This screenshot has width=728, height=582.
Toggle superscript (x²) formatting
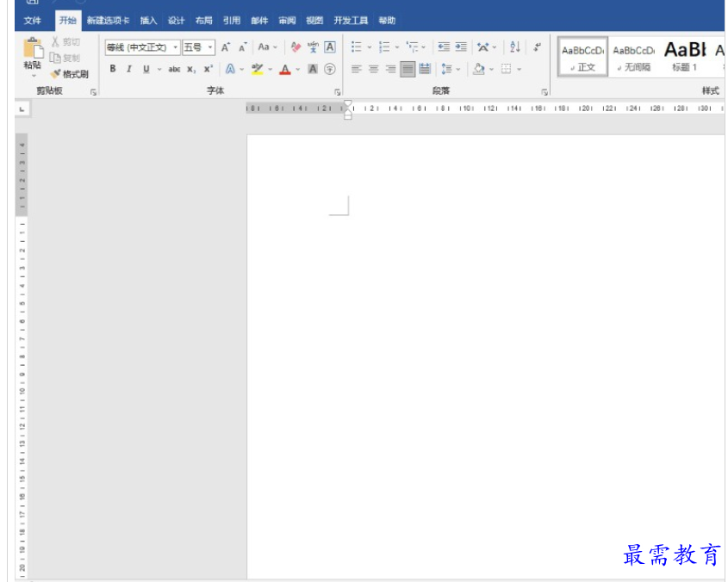coord(208,69)
